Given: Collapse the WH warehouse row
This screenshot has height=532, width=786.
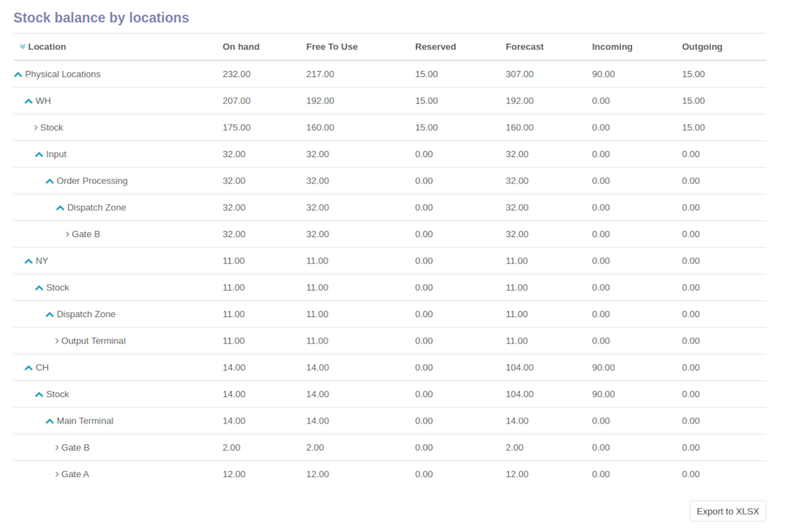Looking at the screenshot, I should [29, 102].
